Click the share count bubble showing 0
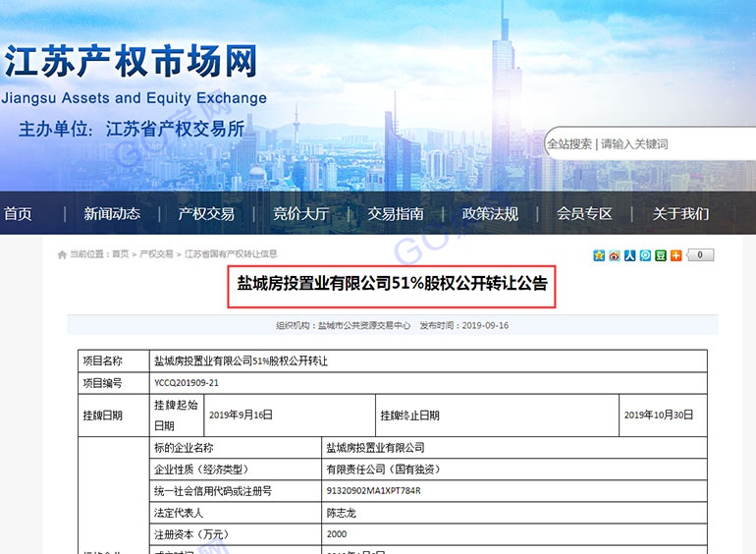The image size is (756, 554). tap(700, 255)
